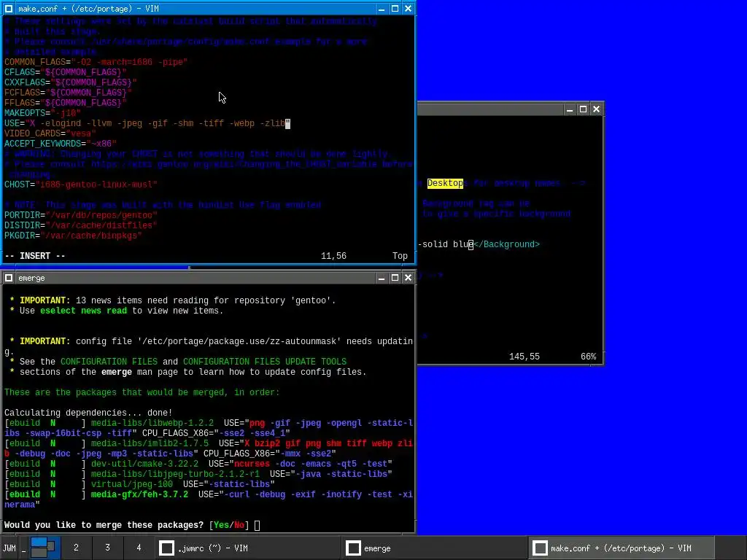
Task: Click the show desktop underscore button in taskbar
Action: coord(23,548)
